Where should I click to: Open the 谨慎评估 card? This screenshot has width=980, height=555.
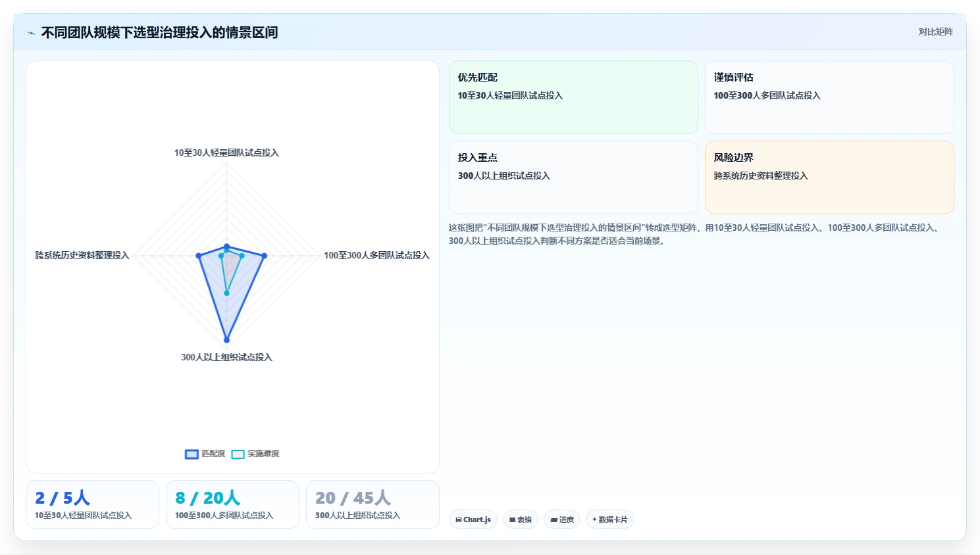[x=829, y=97]
